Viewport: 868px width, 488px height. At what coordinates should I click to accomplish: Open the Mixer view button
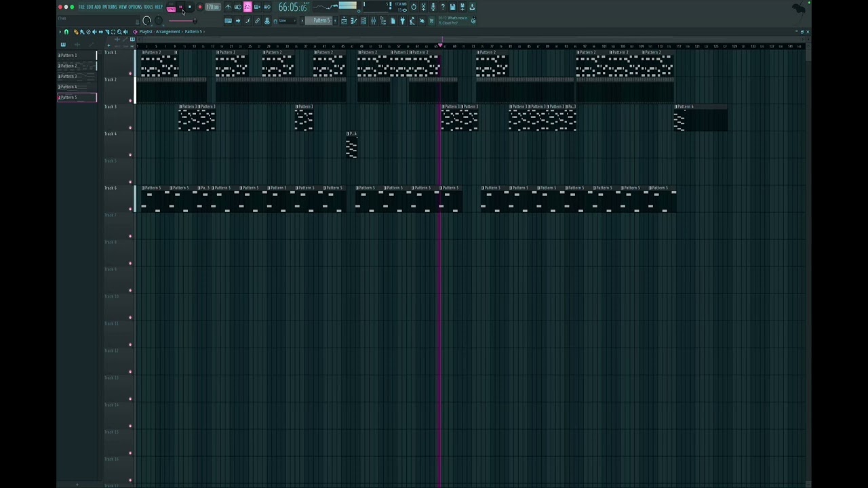click(x=373, y=21)
